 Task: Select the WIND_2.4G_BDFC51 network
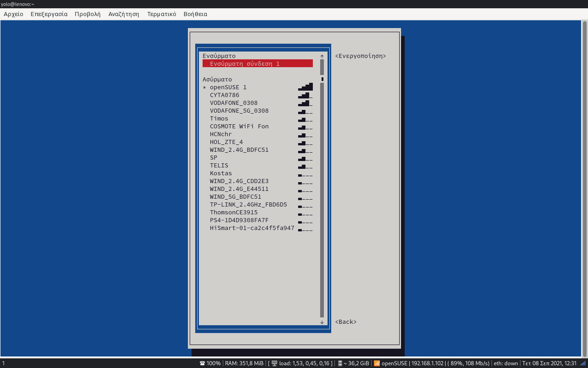click(x=258, y=149)
